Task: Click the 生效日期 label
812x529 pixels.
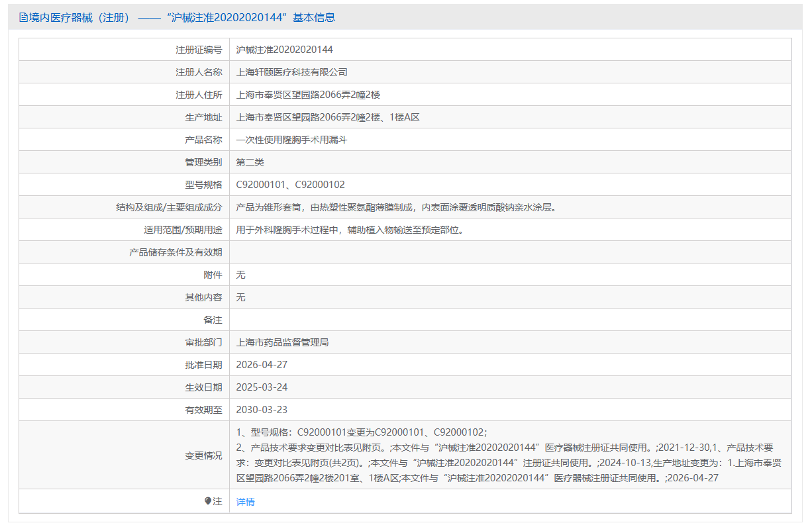Action: [203, 387]
